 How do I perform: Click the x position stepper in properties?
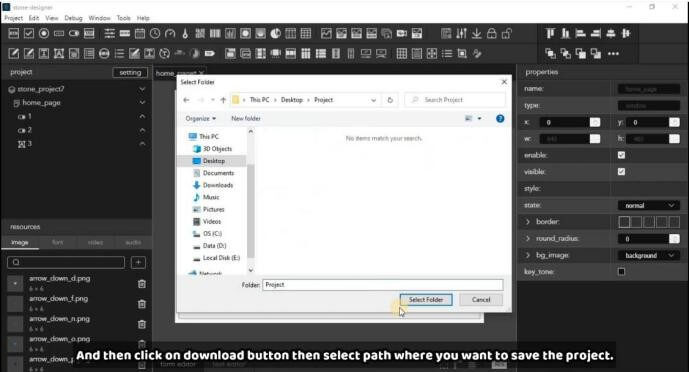coord(595,122)
